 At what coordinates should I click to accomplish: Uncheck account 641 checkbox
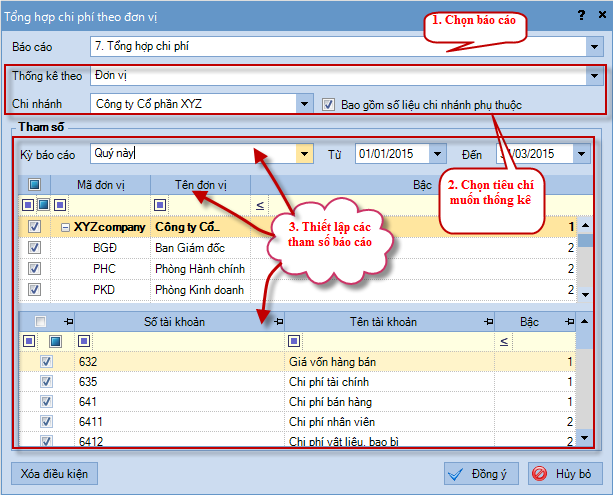[46, 402]
